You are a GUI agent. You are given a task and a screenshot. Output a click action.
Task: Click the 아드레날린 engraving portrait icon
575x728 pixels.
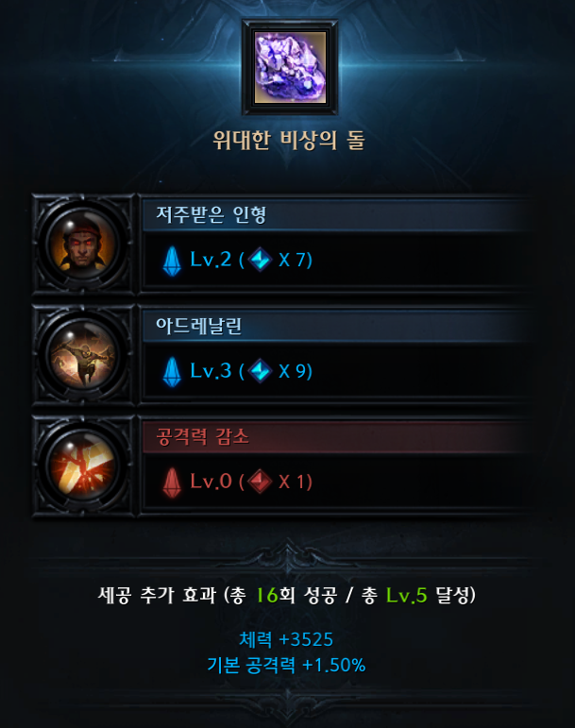82,355
